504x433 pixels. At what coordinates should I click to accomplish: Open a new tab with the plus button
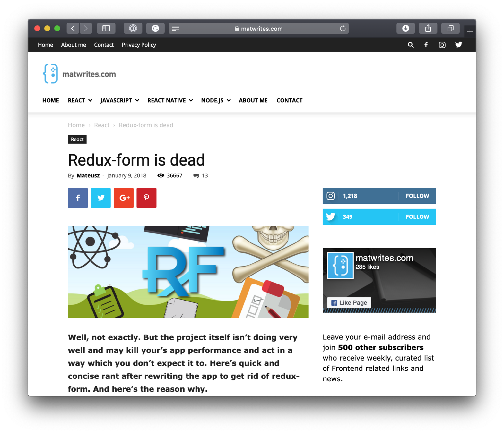point(470,31)
